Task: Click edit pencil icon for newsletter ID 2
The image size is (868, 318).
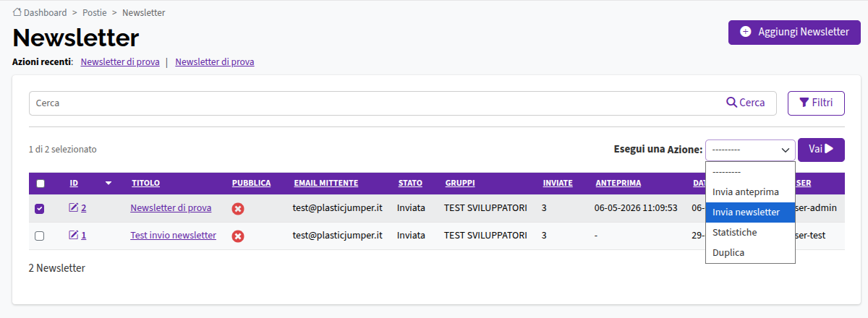Action: tap(73, 208)
